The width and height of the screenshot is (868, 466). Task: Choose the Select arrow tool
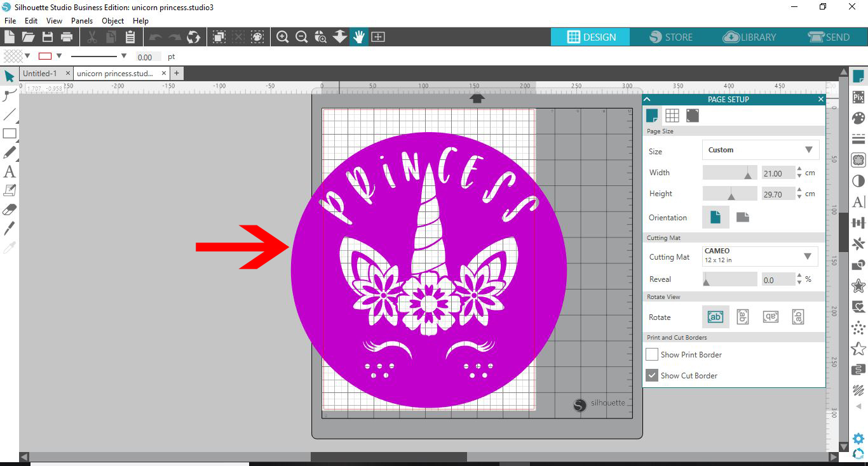click(10, 77)
